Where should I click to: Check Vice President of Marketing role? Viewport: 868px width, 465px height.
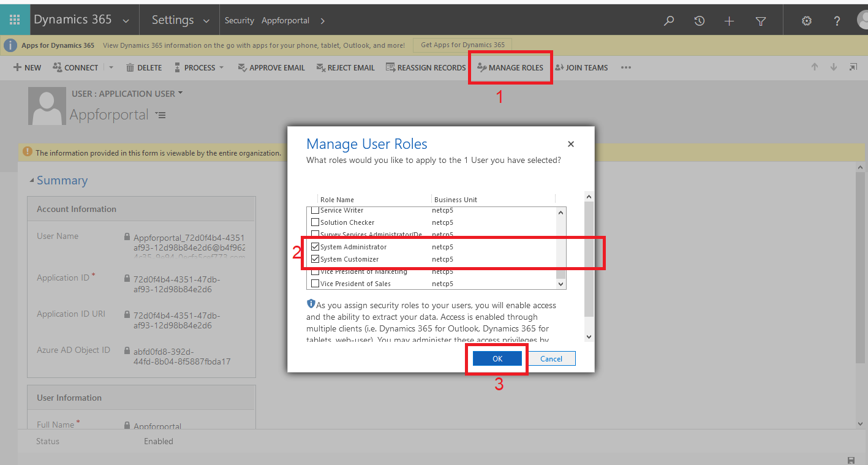[315, 271]
